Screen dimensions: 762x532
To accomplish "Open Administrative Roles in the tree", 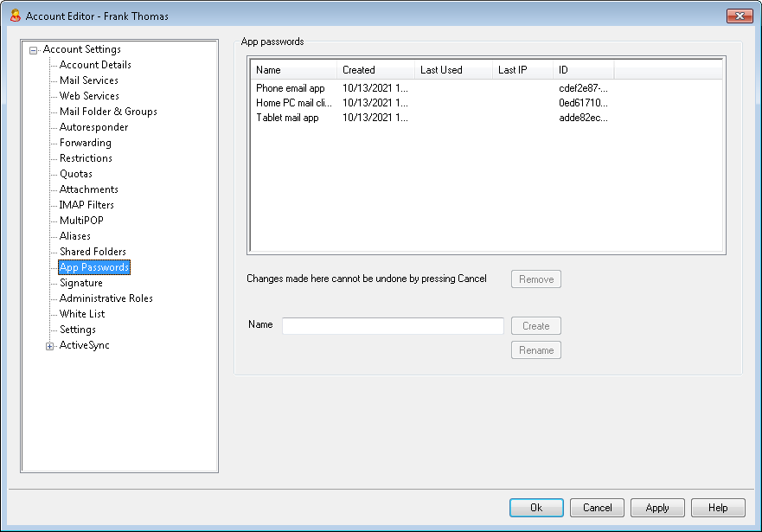I will click(x=106, y=298).
